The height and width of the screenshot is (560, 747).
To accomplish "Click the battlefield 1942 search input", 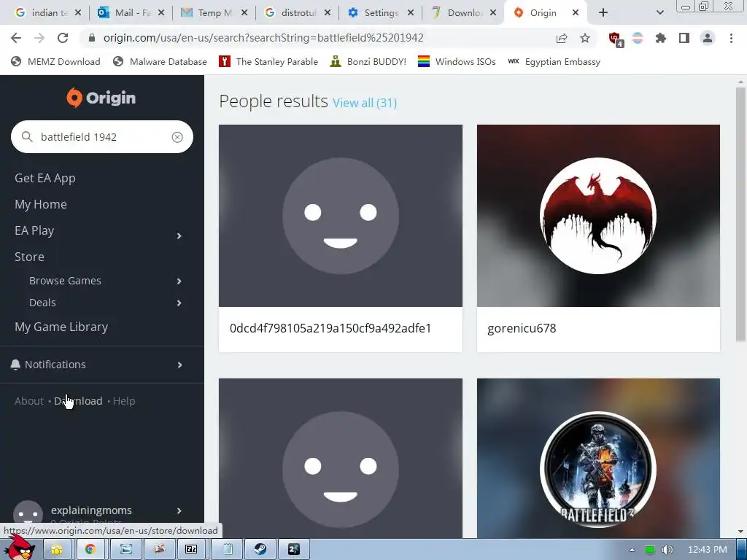I will pyautogui.click(x=102, y=137).
